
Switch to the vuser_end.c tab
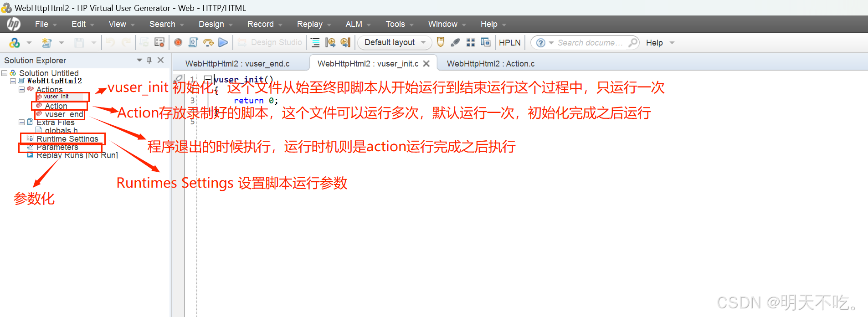tap(237, 64)
